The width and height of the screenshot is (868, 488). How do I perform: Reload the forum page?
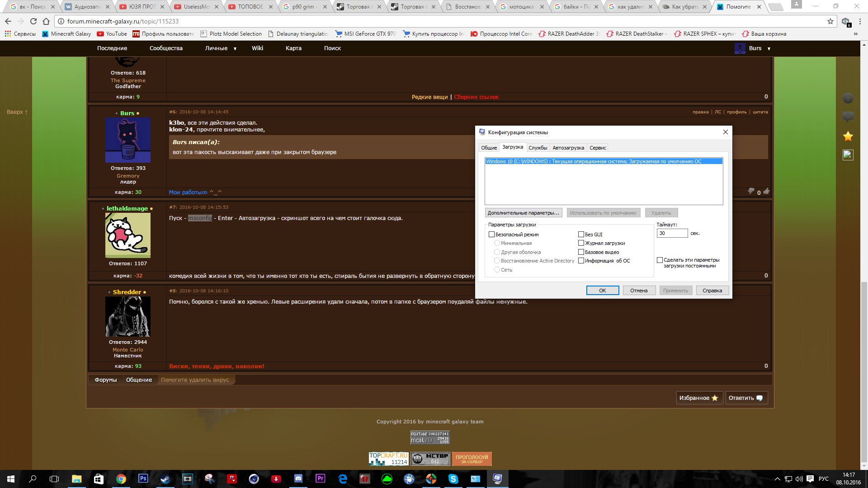(33, 21)
